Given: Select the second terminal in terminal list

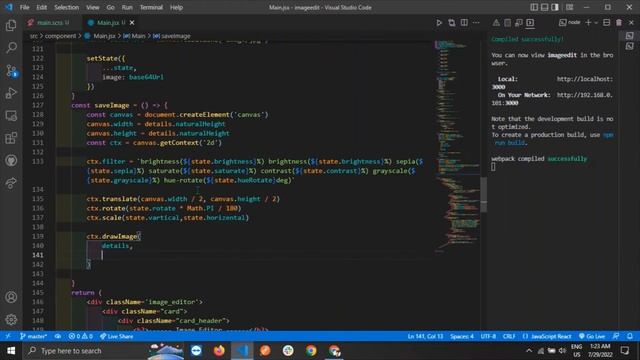Looking at the screenshot, I should coord(630,46).
